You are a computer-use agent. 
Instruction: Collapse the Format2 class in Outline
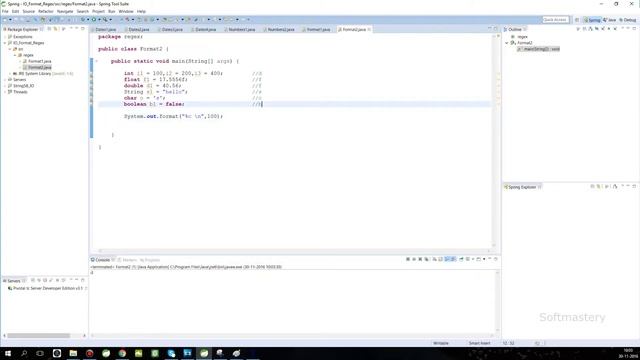(x=507, y=43)
